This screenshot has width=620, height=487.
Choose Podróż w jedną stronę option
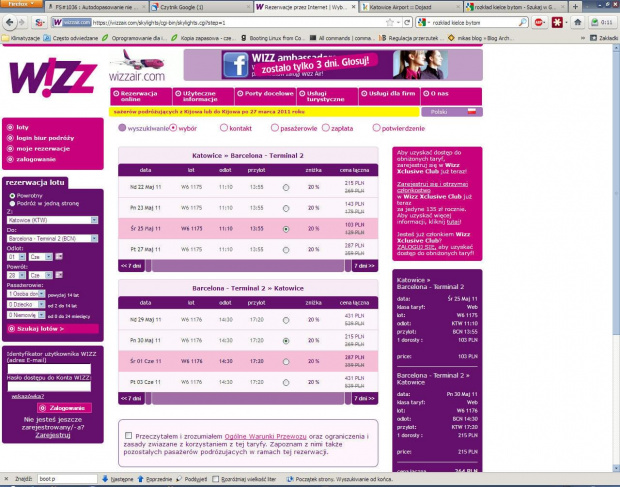[12, 204]
